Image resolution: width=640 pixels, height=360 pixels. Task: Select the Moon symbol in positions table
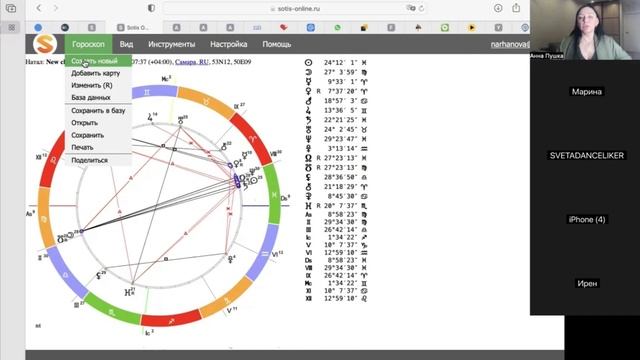pyautogui.click(x=309, y=72)
